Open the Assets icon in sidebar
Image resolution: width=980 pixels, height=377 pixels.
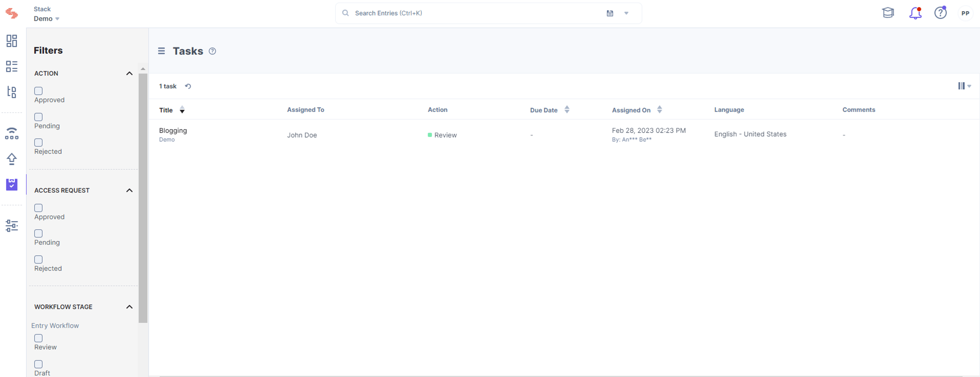click(x=12, y=133)
